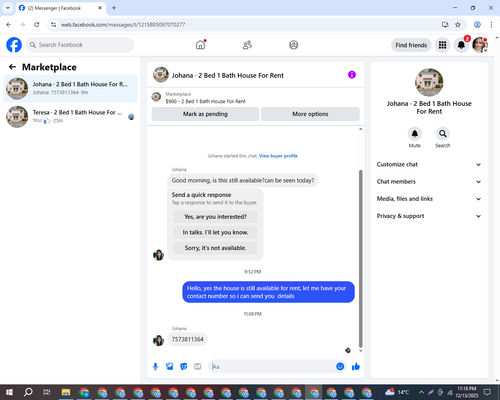Open File Explorer from taskbar

pos(66,392)
